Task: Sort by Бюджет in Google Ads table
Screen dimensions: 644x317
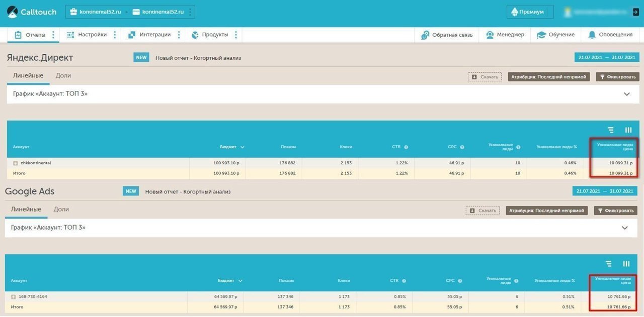Action: (230, 280)
